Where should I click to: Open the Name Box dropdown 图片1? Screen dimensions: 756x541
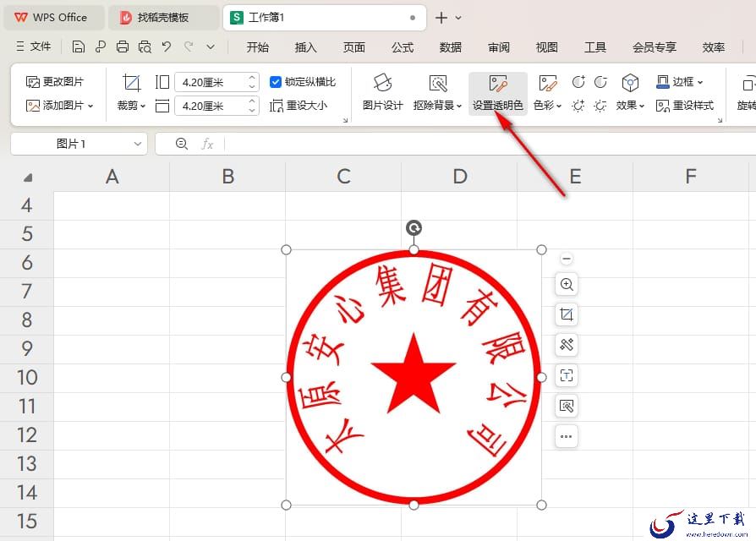tap(137, 144)
